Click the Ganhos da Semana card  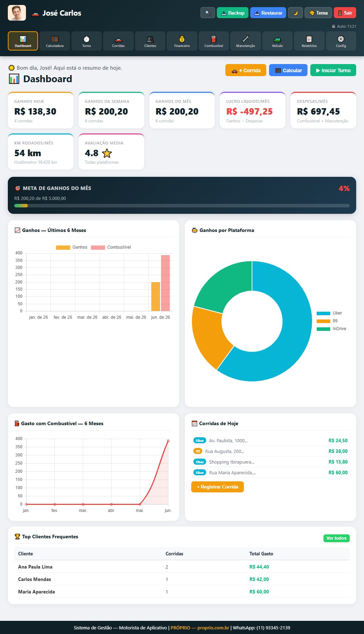[111, 110]
